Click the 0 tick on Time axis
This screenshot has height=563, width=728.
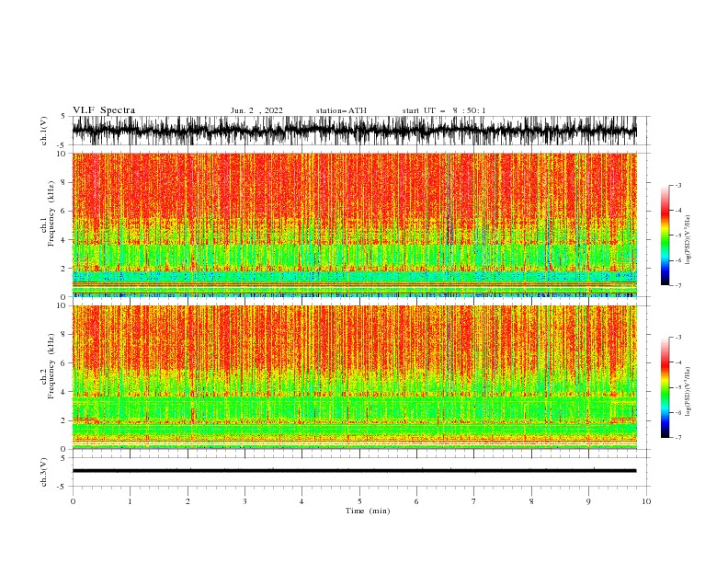point(73,501)
